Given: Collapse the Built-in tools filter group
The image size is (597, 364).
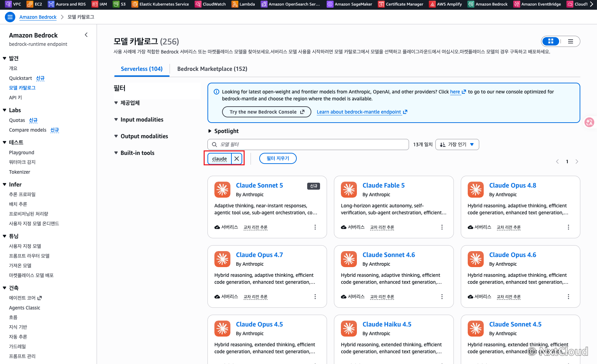Looking at the screenshot, I should click(x=116, y=153).
